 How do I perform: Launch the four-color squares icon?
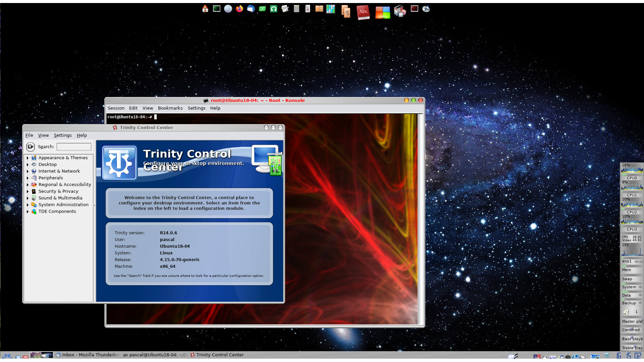coord(383,12)
